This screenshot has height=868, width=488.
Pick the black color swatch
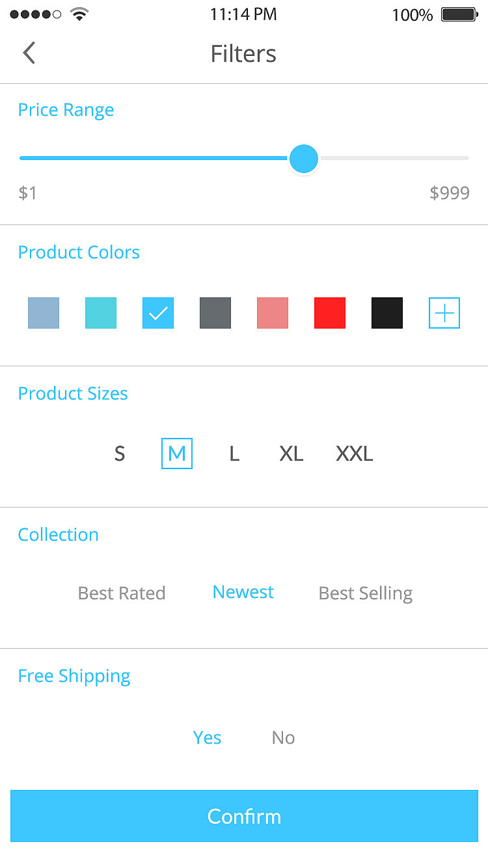(x=387, y=313)
